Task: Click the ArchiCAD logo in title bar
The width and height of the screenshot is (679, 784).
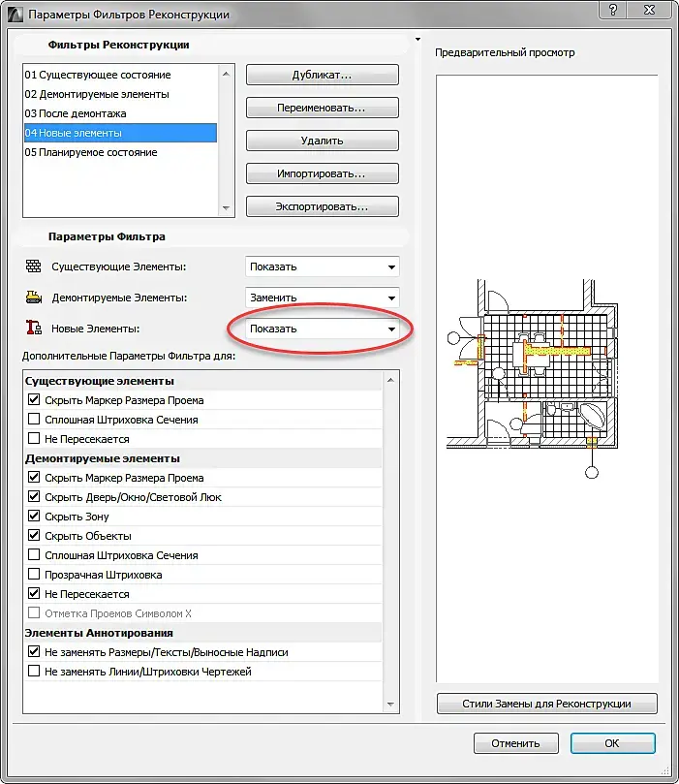Action: tap(15, 14)
